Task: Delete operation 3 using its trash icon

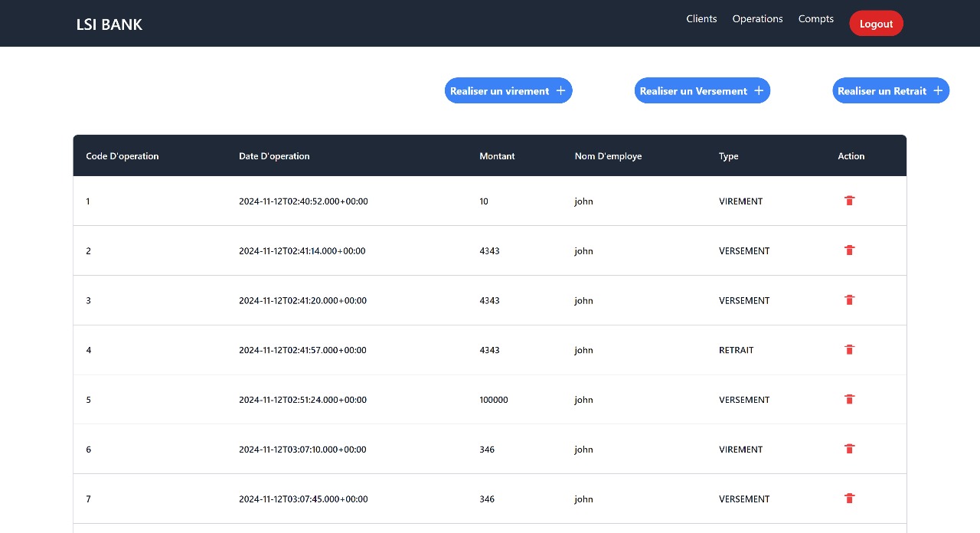Action: (849, 300)
